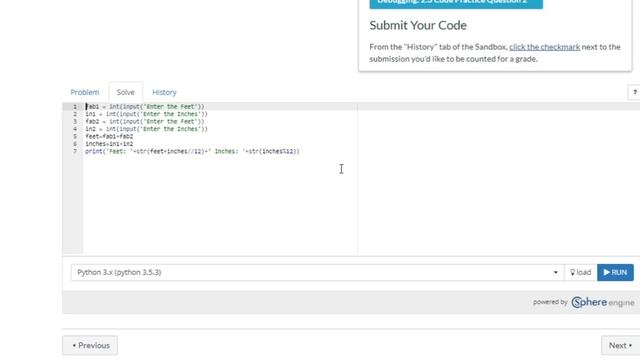The width and height of the screenshot is (640, 360).
Task: Switch to the Solve tab
Action: pyautogui.click(x=125, y=92)
